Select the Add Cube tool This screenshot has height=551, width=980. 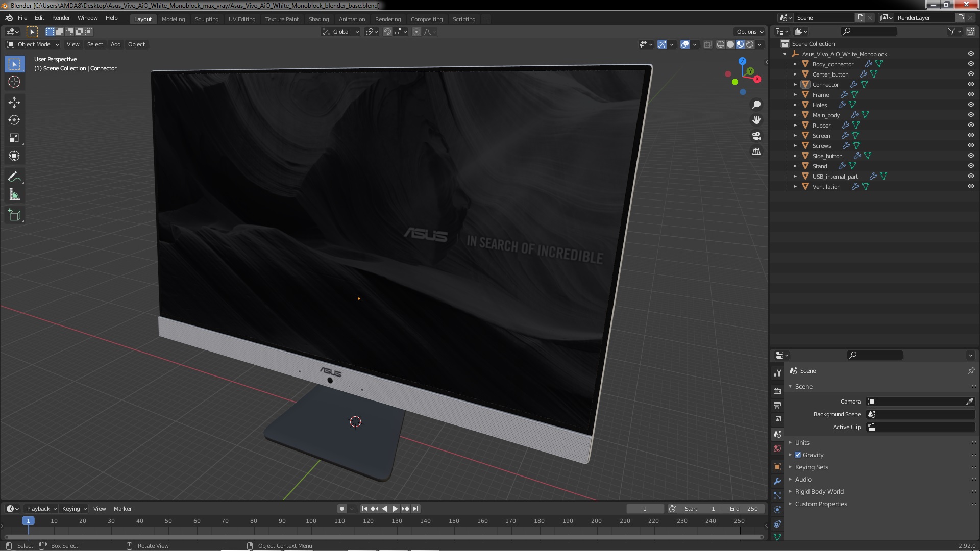coord(14,215)
